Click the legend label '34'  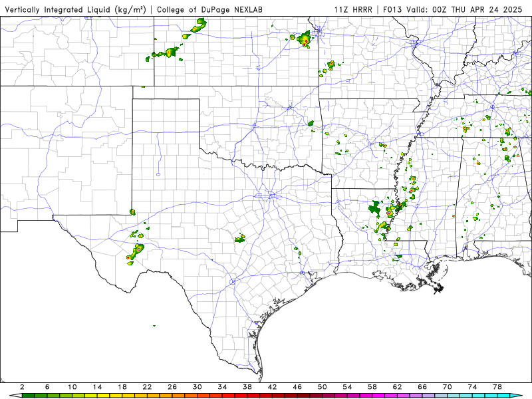coord(223,387)
